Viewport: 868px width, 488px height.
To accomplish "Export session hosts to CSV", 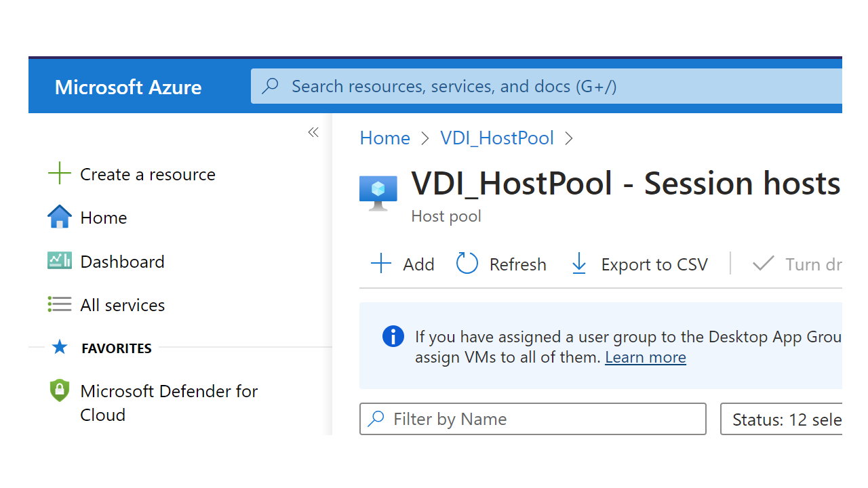I will [x=639, y=264].
